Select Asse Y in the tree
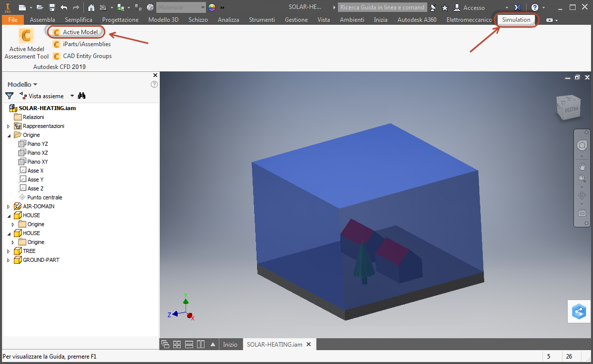Screen dimensions: 593x364 pyautogui.click(x=31, y=180)
